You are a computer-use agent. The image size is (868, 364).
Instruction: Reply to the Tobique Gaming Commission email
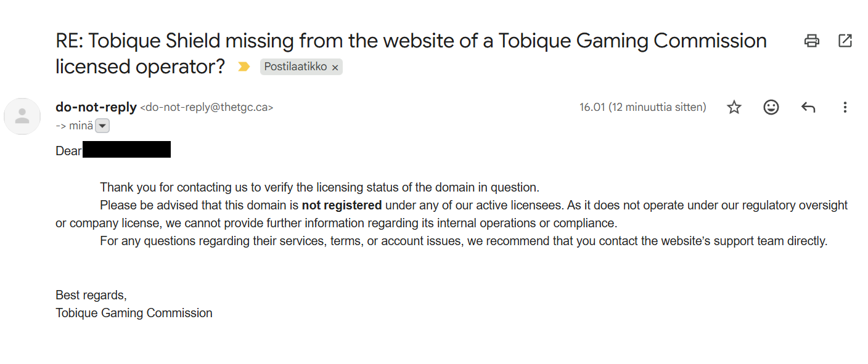[808, 108]
